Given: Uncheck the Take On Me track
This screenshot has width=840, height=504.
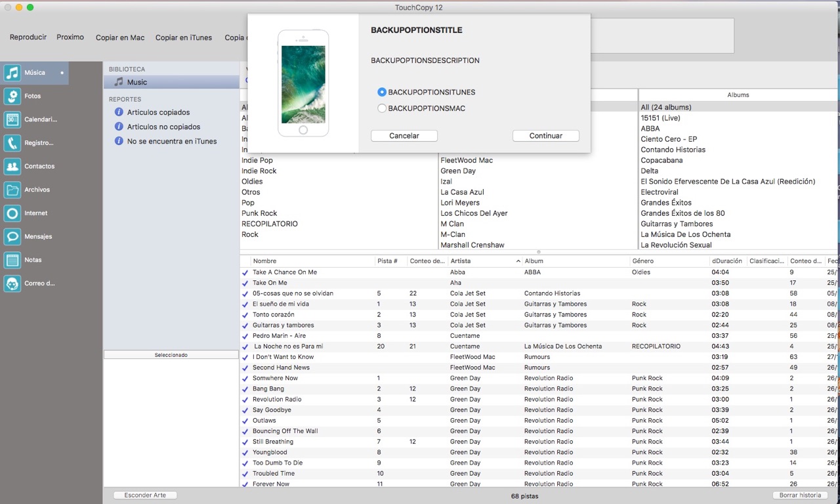Looking at the screenshot, I should coord(245,283).
